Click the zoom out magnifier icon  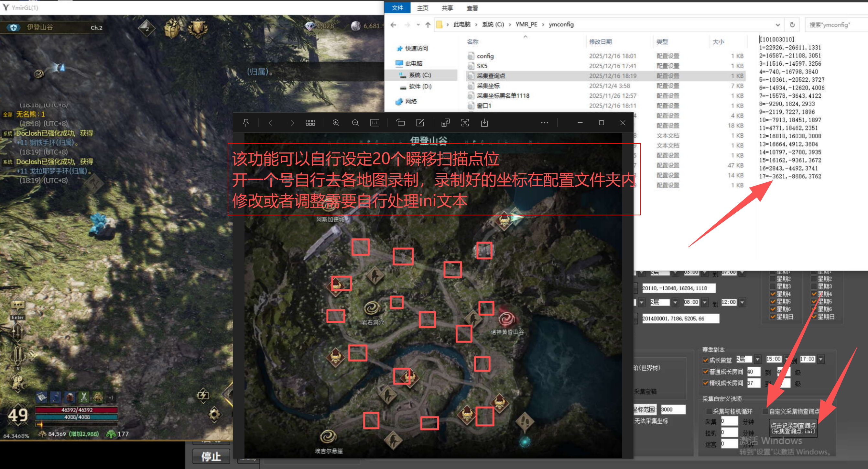tap(355, 123)
